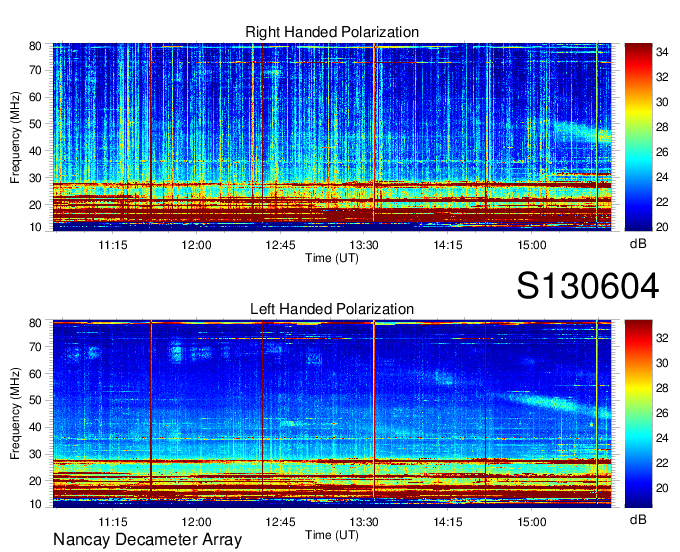Click the 15:00 tick on the bottom plot
The height and width of the screenshot is (552, 680).
click(x=532, y=522)
